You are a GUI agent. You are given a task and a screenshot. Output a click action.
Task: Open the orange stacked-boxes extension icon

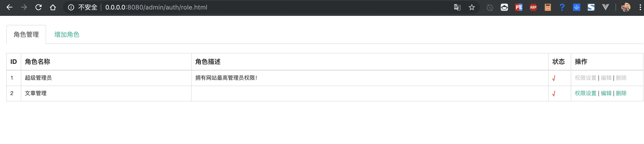[548, 7]
